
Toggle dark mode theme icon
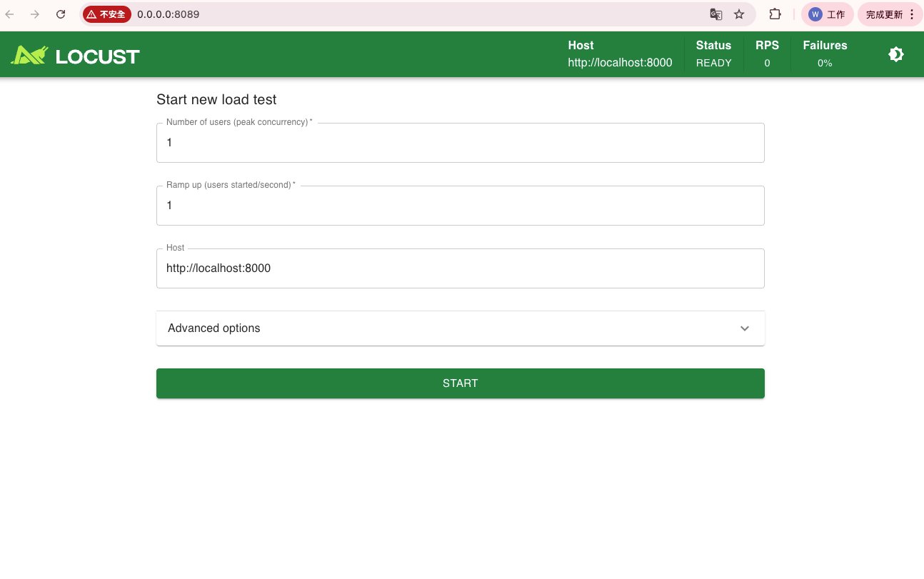[x=896, y=54]
